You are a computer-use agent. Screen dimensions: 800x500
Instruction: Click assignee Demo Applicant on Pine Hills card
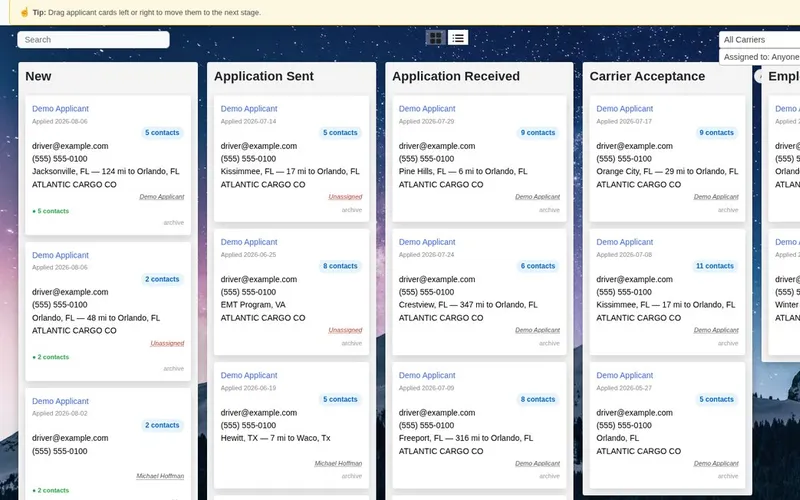tap(538, 197)
